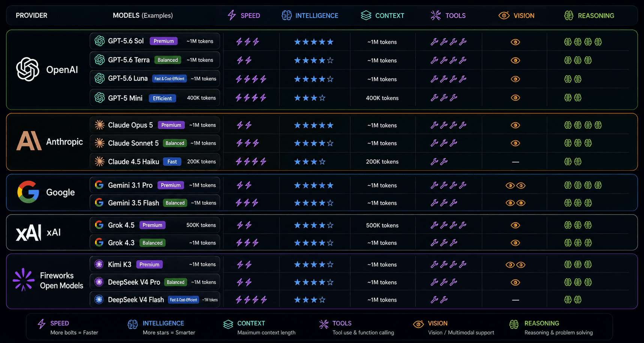The height and width of the screenshot is (343, 644).
Task: Click the Balanced badge next to Grok 4.3
Action: (153, 243)
